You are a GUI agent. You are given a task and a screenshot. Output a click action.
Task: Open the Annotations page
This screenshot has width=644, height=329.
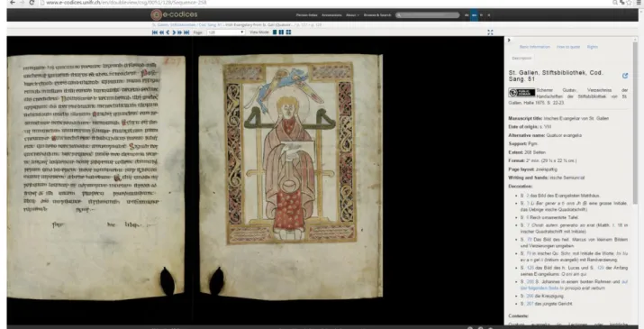click(331, 14)
